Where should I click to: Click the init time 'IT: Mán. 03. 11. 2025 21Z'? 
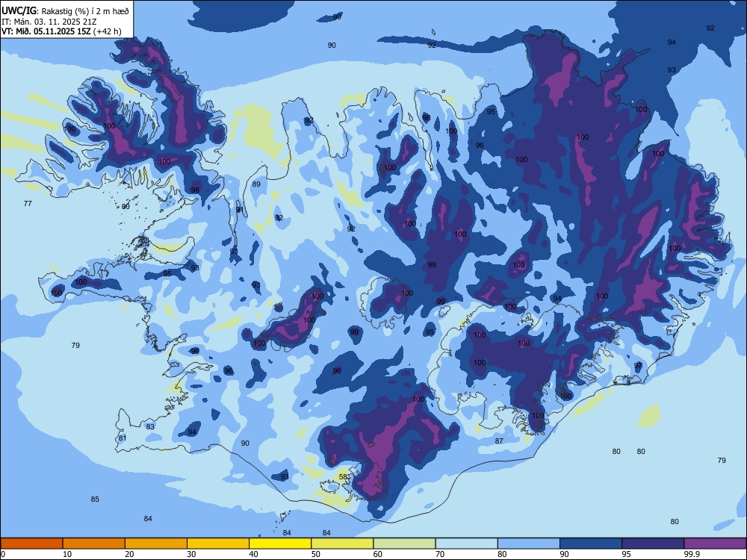[x=49, y=22]
